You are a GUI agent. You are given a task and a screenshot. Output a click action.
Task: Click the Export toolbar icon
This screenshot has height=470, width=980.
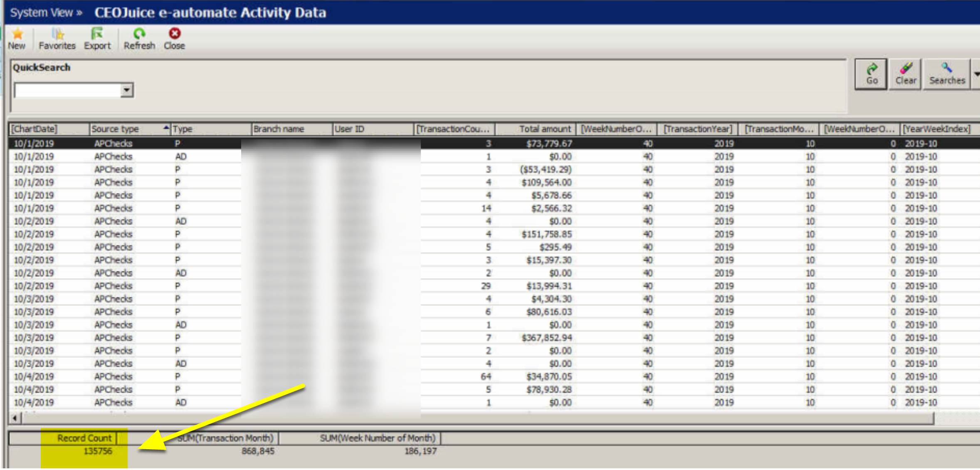tap(97, 39)
